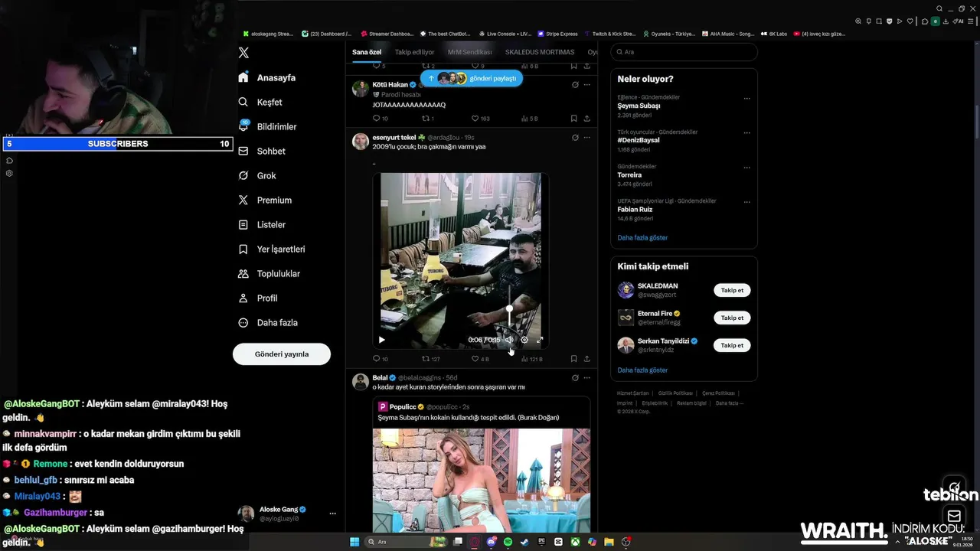Open Bildirimler notifications
The image size is (980, 551).
pyautogui.click(x=267, y=126)
